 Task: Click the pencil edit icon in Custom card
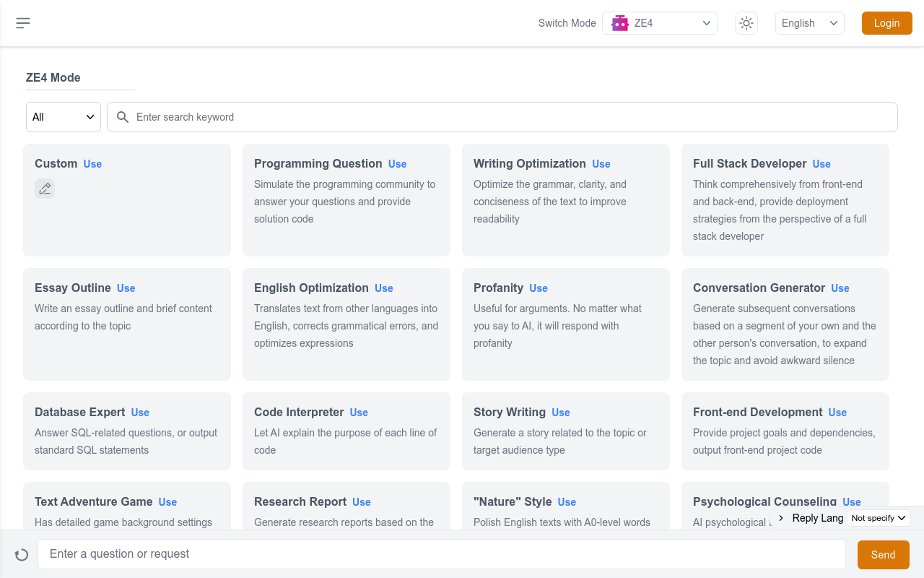(x=45, y=189)
